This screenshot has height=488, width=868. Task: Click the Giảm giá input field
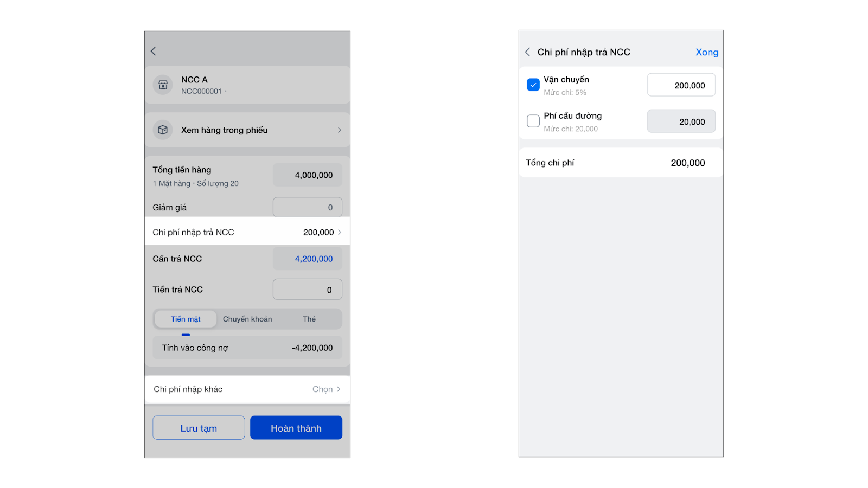pos(307,207)
